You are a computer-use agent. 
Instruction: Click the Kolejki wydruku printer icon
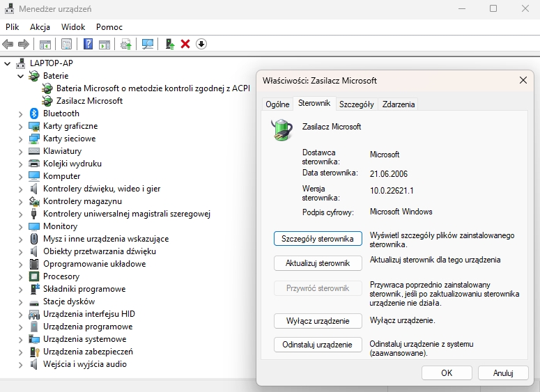point(33,164)
